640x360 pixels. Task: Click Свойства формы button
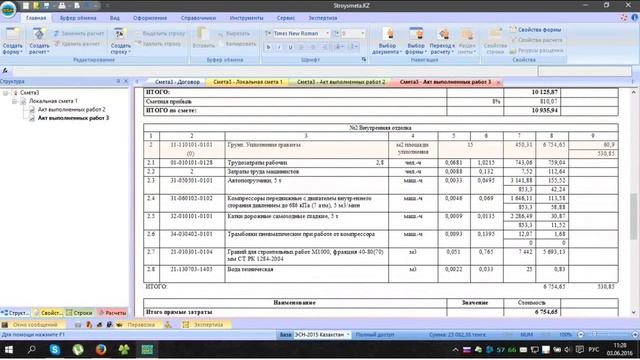coord(536,30)
